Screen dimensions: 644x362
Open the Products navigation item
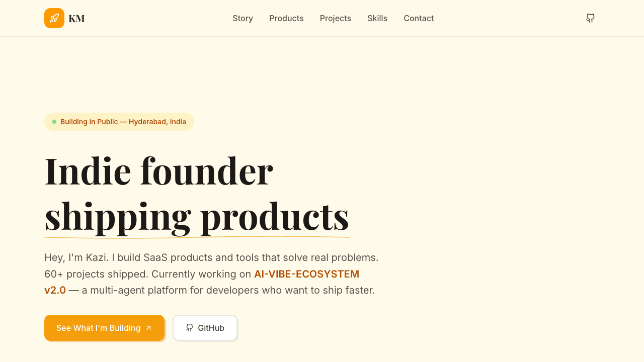(286, 18)
